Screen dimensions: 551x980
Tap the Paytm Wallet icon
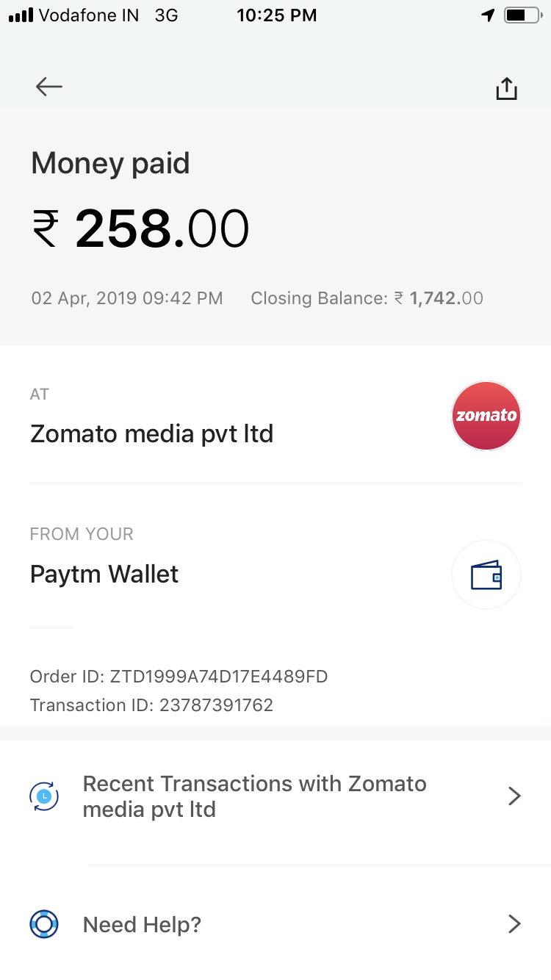[486, 574]
